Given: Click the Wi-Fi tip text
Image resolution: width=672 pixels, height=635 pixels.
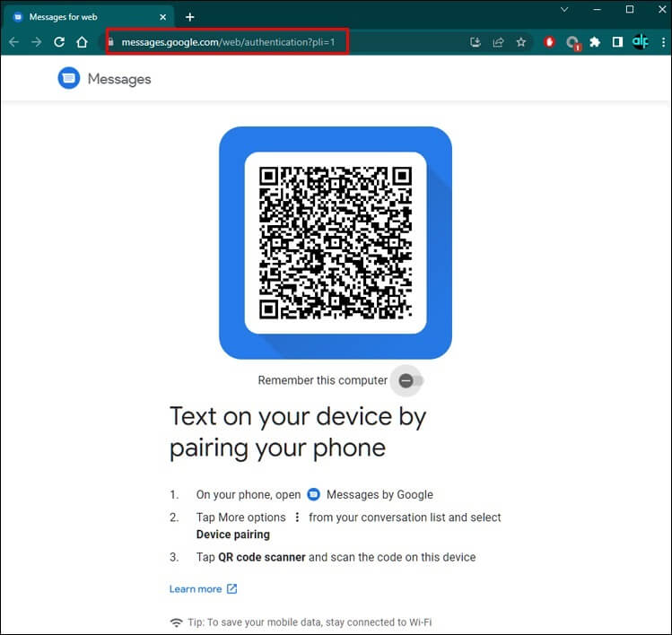Looking at the screenshot, I should (310, 622).
